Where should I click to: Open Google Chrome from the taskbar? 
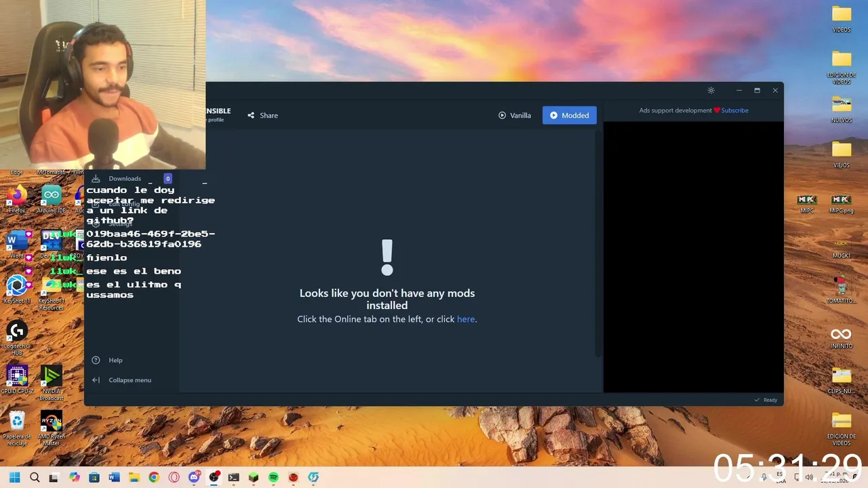[x=154, y=477]
